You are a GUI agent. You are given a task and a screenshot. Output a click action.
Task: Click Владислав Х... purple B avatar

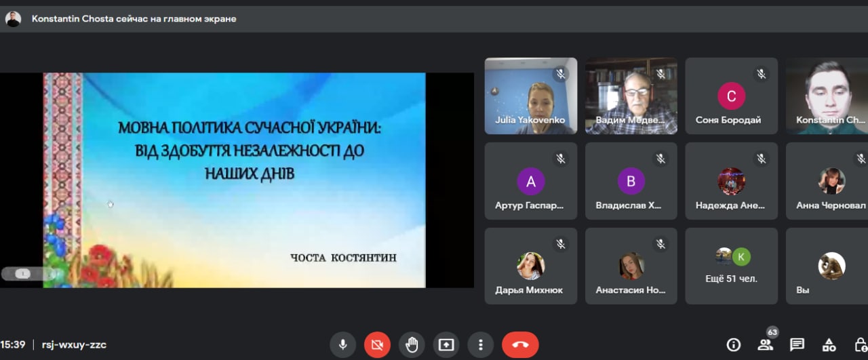tap(631, 181)
